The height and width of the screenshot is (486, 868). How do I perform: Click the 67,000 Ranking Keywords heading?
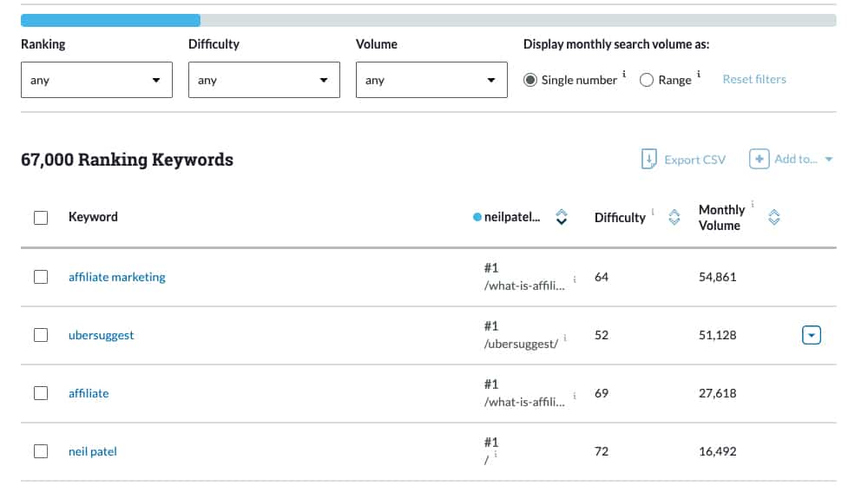tap(127, 160)
